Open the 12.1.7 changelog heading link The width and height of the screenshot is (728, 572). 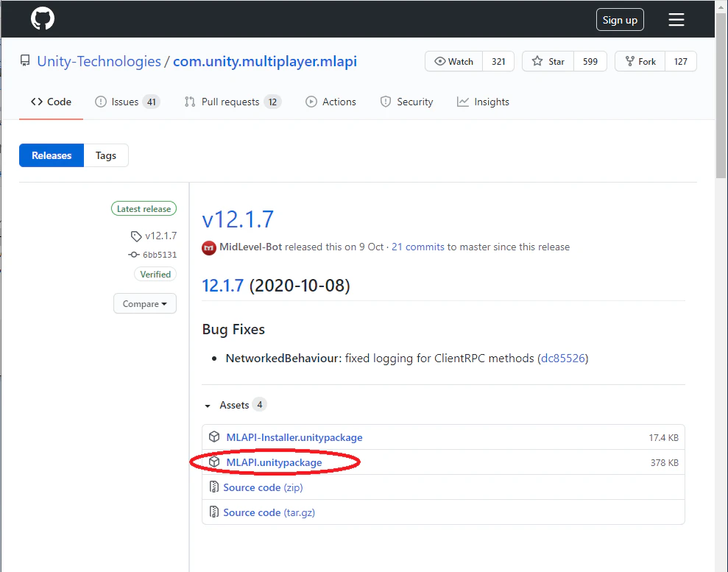point(223,286)
